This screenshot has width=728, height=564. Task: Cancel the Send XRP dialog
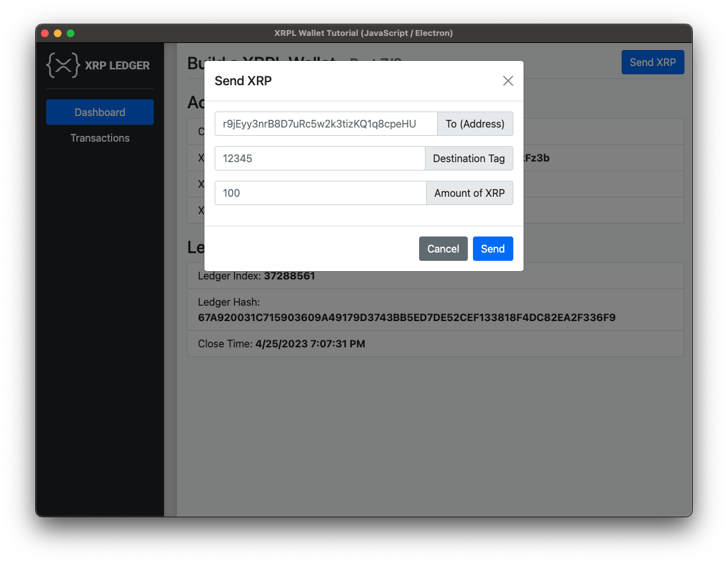[x=443, y=249]
